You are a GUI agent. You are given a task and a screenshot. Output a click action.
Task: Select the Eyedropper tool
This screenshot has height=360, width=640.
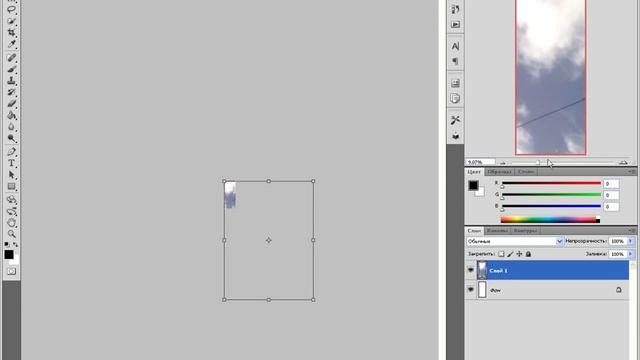click(x=11, y=43)
